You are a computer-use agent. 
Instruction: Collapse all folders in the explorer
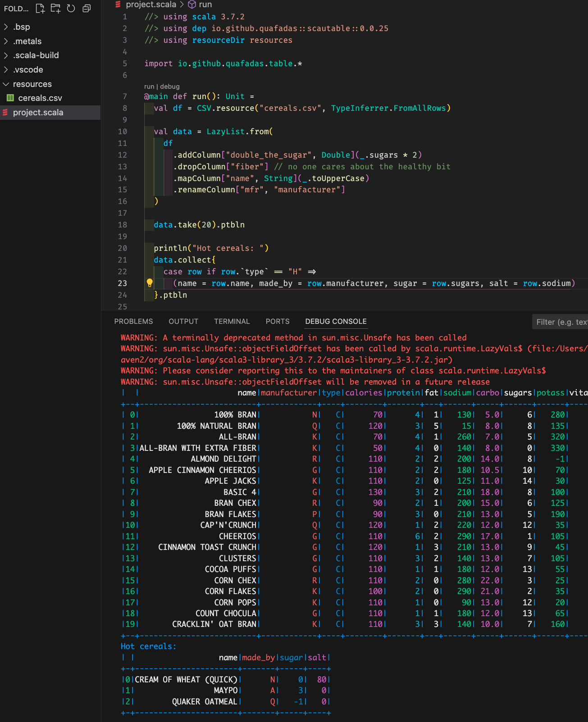click(x=87, y=8)
